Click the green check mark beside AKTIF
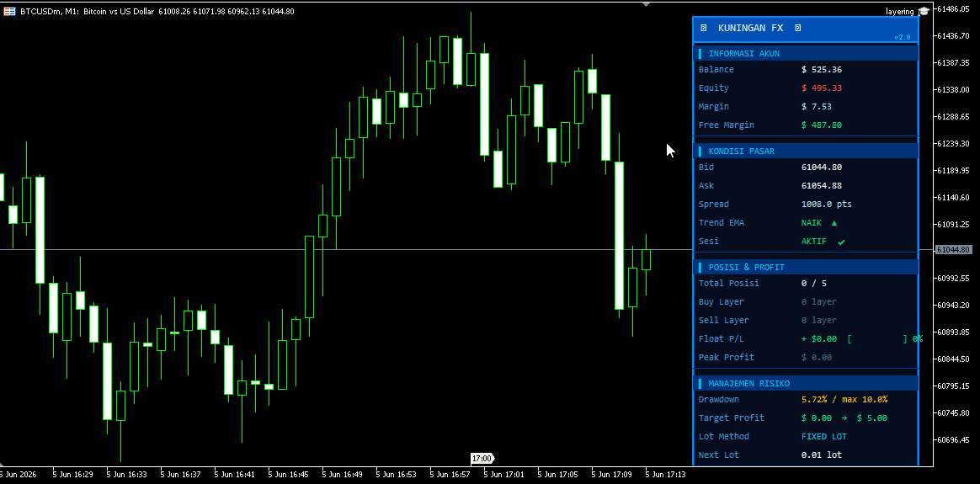 tap(841, 242)
